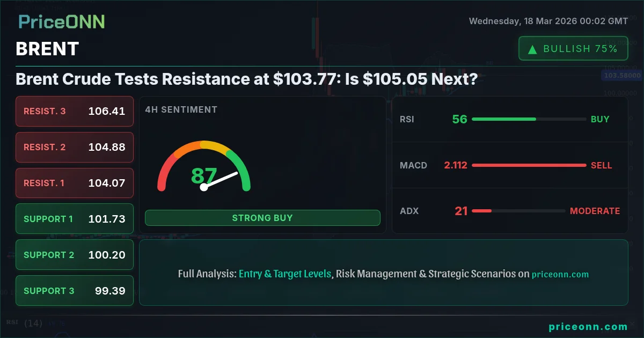Click the PriceONN logo
The image size is (644, 338).
coord(62,21)
